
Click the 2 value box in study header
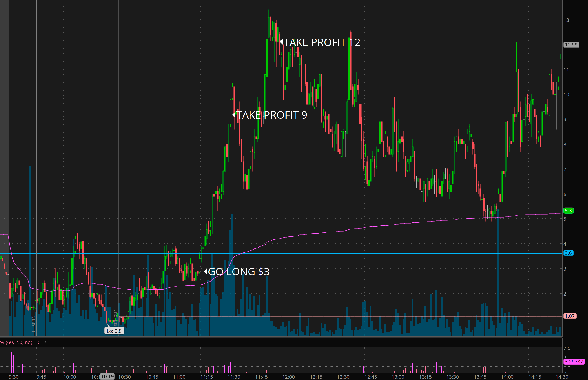click(45, 342)
